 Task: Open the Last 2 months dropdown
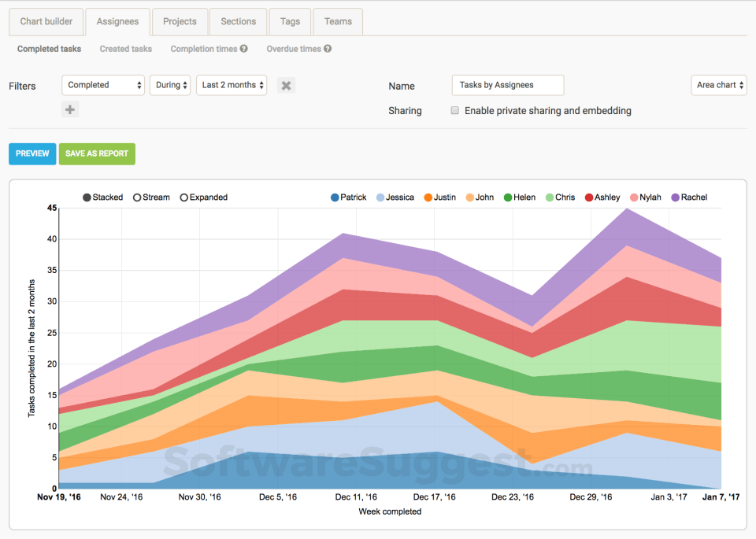click(232, 85)
